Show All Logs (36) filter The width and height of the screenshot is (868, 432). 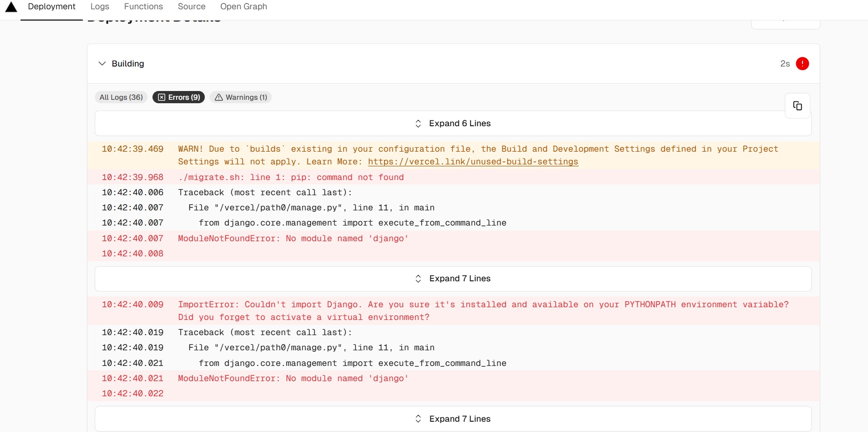121,97
